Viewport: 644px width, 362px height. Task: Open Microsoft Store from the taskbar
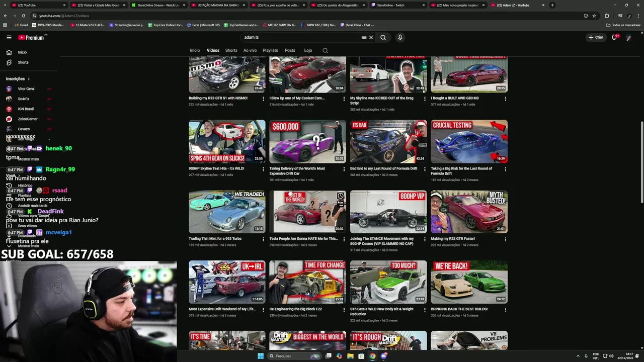pos(361,356)
